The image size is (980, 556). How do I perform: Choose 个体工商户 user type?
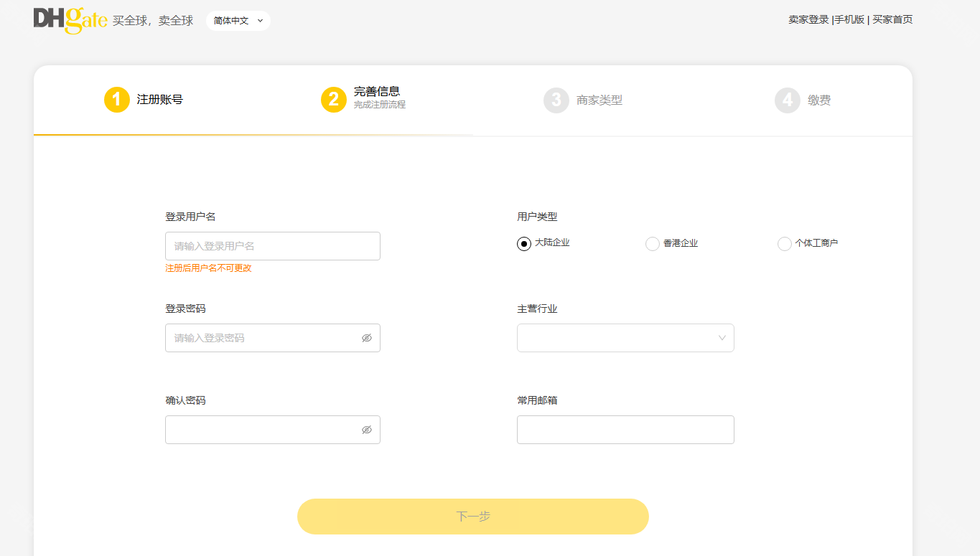point(785,244)
